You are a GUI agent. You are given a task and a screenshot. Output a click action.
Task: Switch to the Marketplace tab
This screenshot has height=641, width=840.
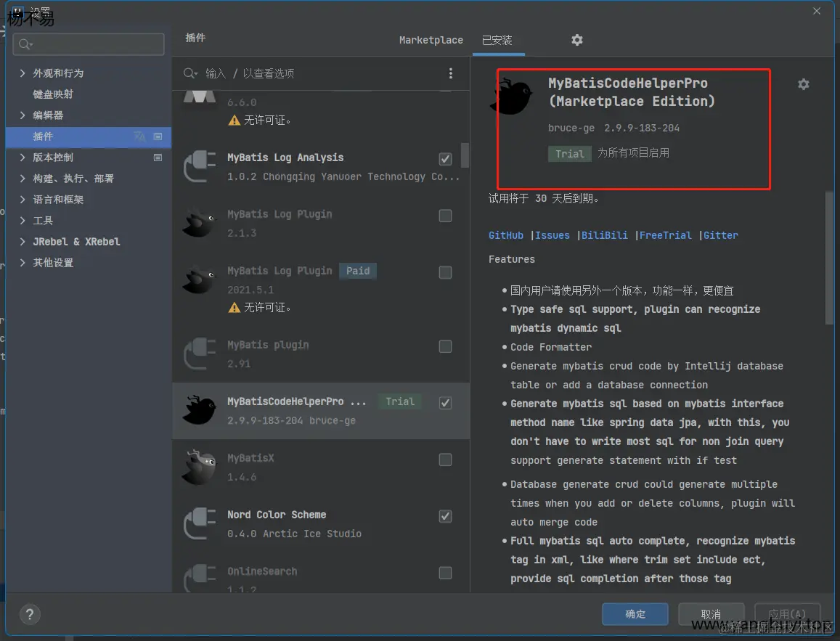[431, 40]
